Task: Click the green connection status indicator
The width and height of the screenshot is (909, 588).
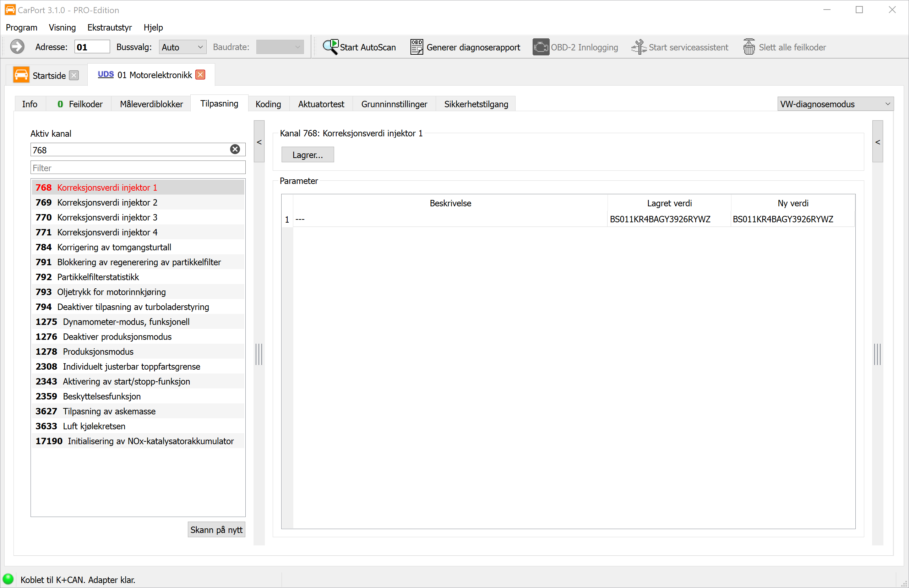Action: (x=8, y=579)
